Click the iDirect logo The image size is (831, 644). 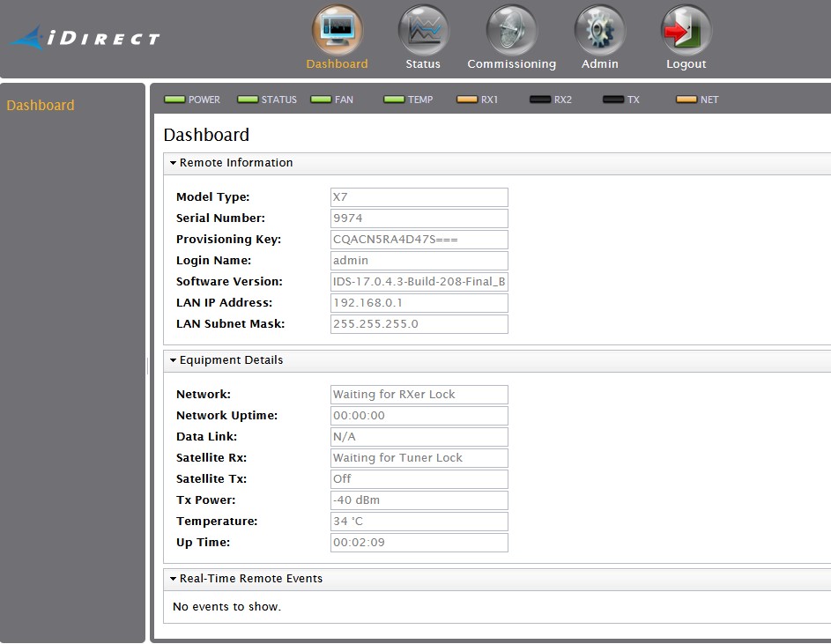pos(85,38)
